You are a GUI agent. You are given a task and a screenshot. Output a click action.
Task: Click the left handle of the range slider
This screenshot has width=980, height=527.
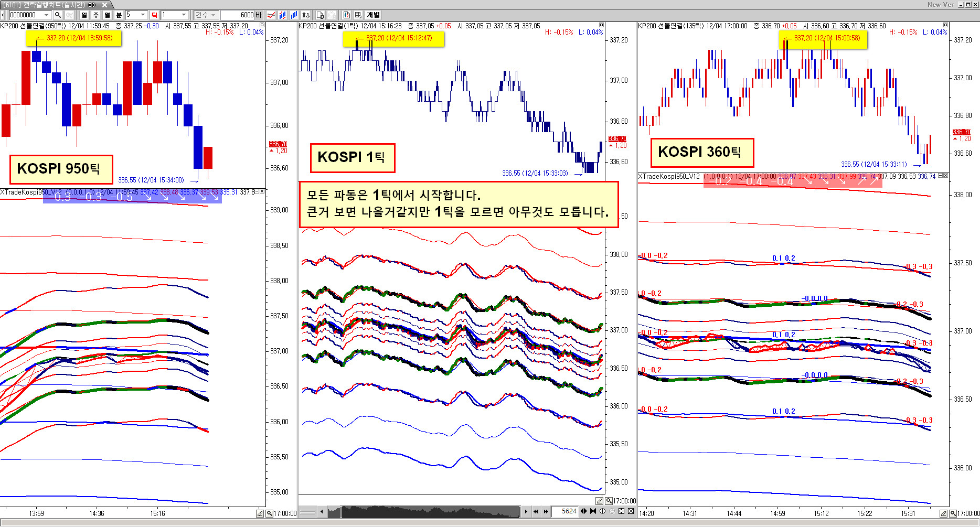[x=340, y=511]
